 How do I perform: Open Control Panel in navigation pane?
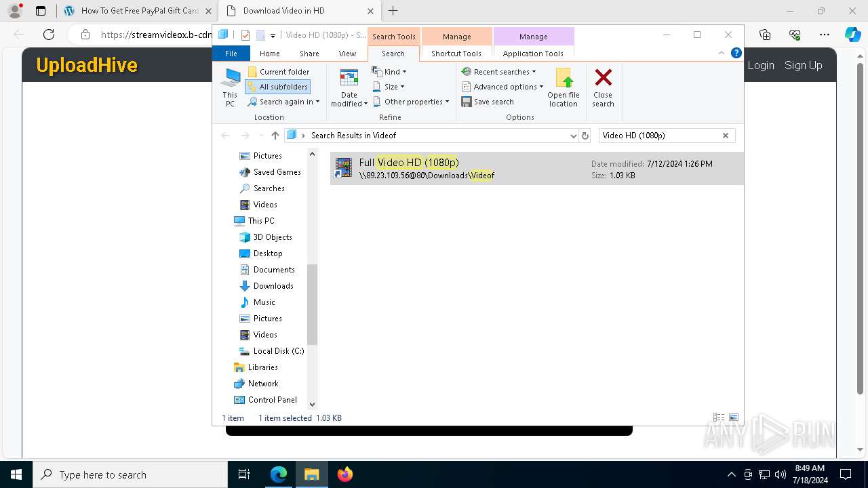273,400
